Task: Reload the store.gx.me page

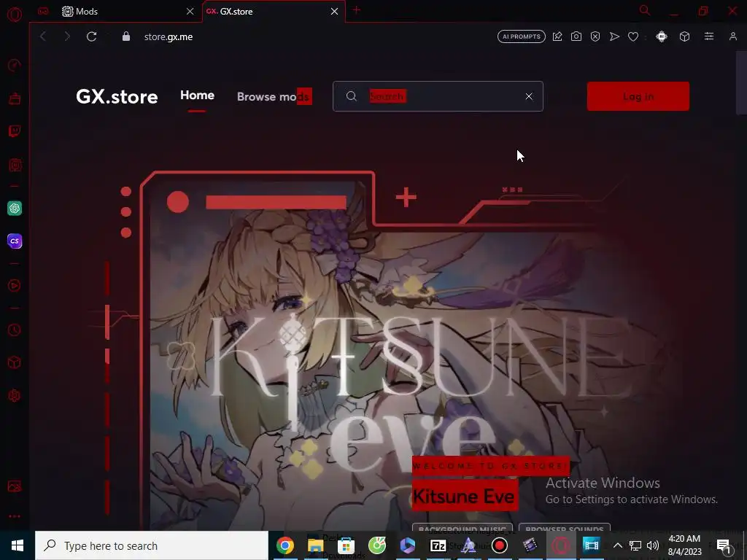Action: click(91, 36)
